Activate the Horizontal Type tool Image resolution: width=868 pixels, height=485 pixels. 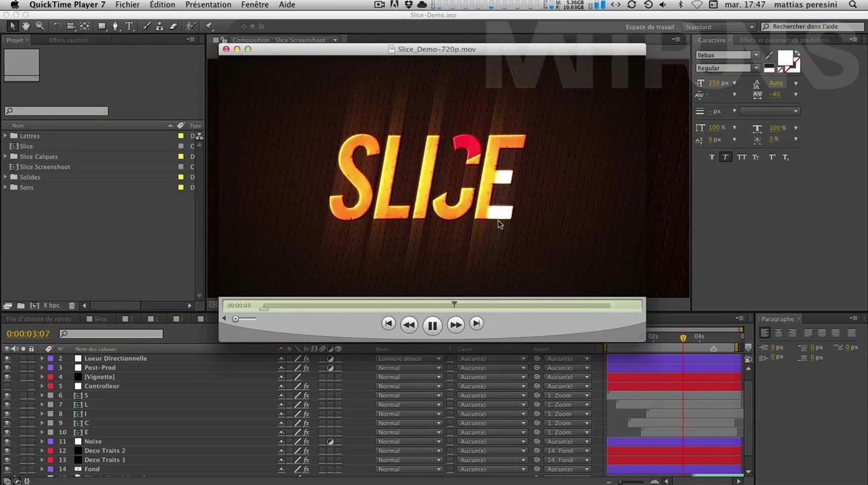[130, 26]
